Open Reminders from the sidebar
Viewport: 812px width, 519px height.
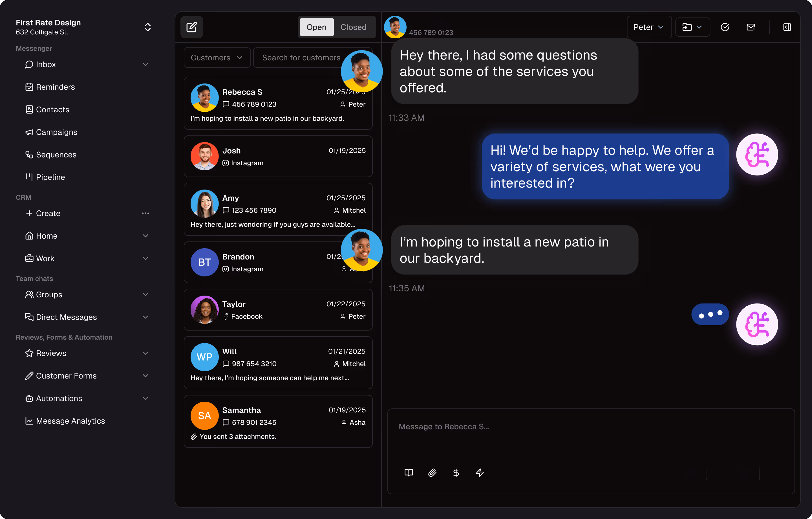(x=55, y=87)
